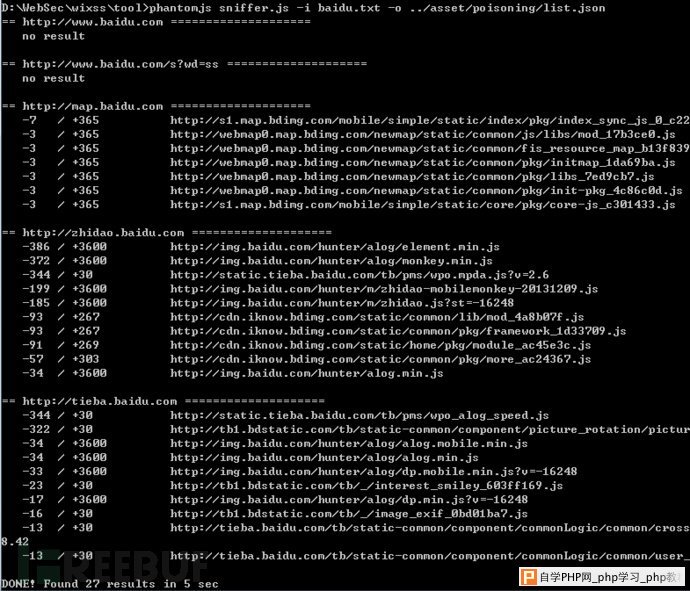Viewport: 690px width, 591px height.
Task: Click the wpo_alog_speed.js URL
Action: 360,415
